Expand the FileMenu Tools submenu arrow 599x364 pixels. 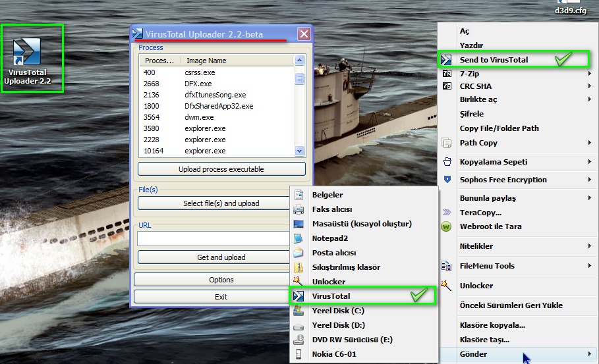coord(590,265)
